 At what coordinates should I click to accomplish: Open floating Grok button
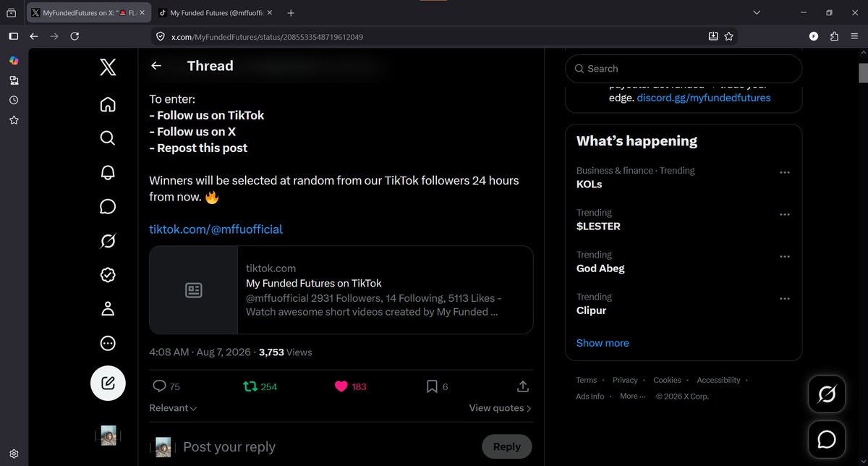[x=827, y=394]
